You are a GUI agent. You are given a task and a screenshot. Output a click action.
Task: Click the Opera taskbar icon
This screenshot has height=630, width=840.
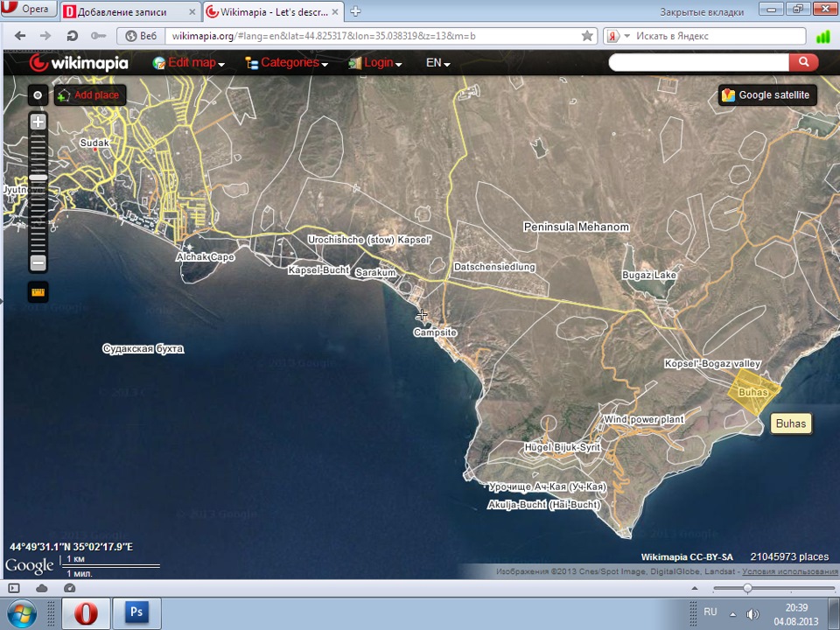coord(86,613)
